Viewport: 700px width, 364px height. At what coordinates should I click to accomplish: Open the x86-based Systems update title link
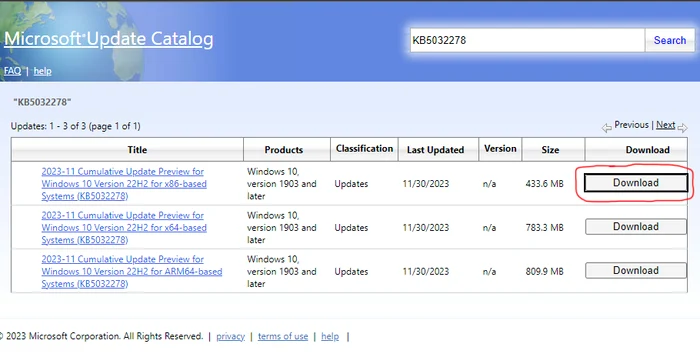click(124, 184)
